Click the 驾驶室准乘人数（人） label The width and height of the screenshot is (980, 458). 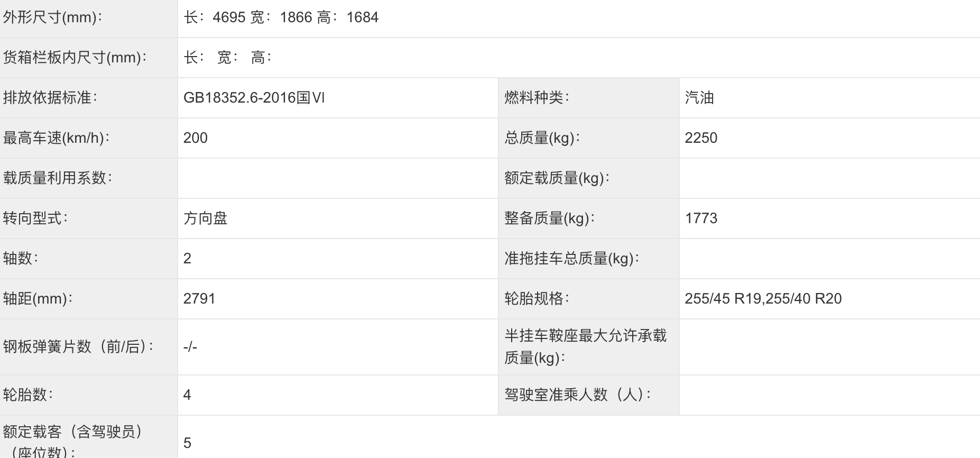pos(578,395)
